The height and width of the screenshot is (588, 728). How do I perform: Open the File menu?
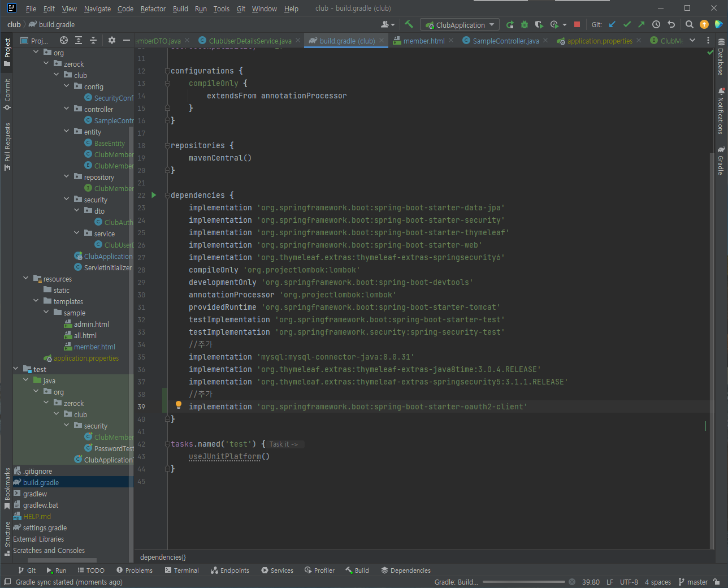click(31, 8)
